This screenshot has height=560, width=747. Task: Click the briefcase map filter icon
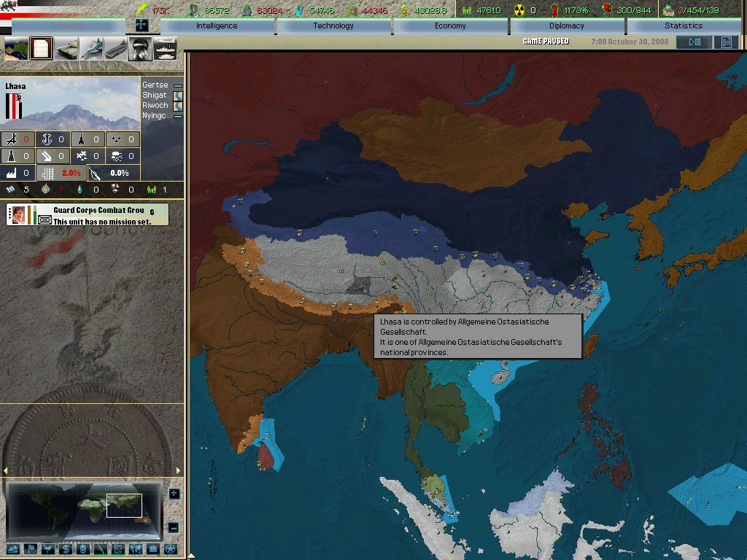[152, 548]
